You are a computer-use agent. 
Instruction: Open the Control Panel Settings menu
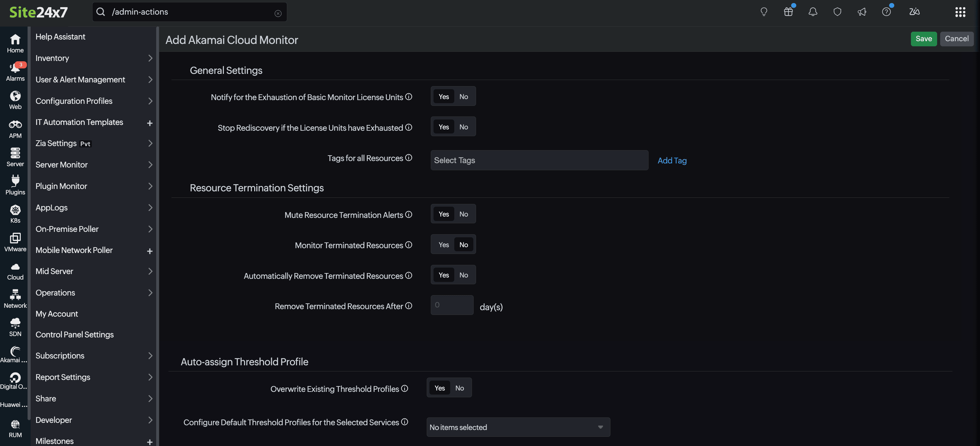coord(75,334)
